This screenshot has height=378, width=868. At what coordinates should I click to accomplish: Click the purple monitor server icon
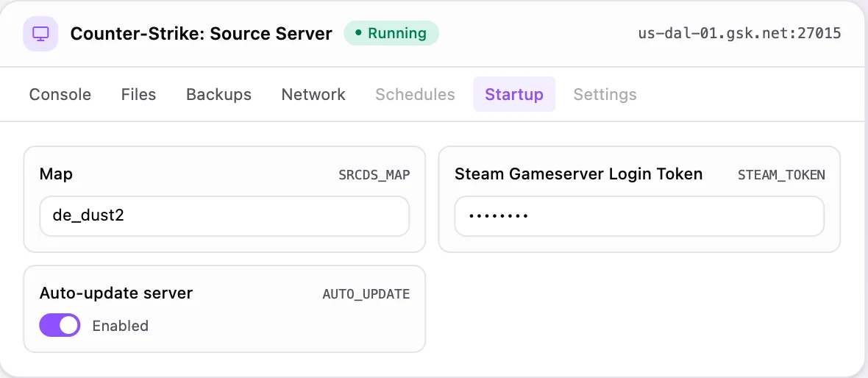40,34
